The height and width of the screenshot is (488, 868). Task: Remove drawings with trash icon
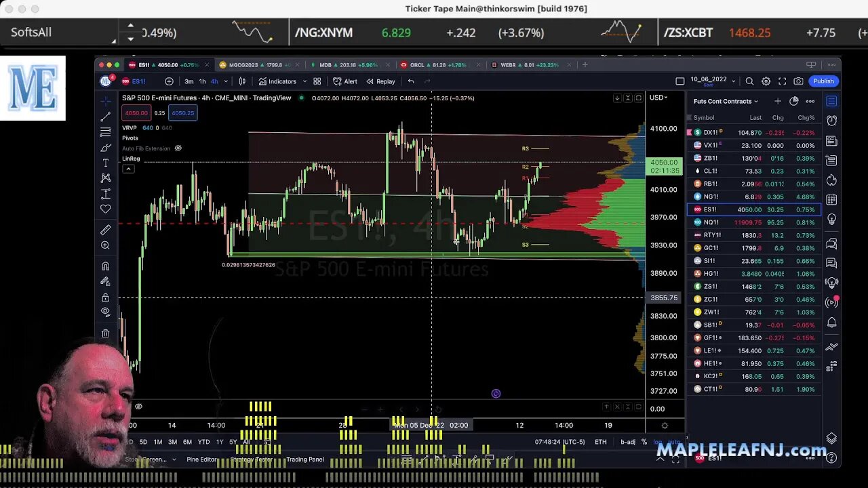click(105, 333)
